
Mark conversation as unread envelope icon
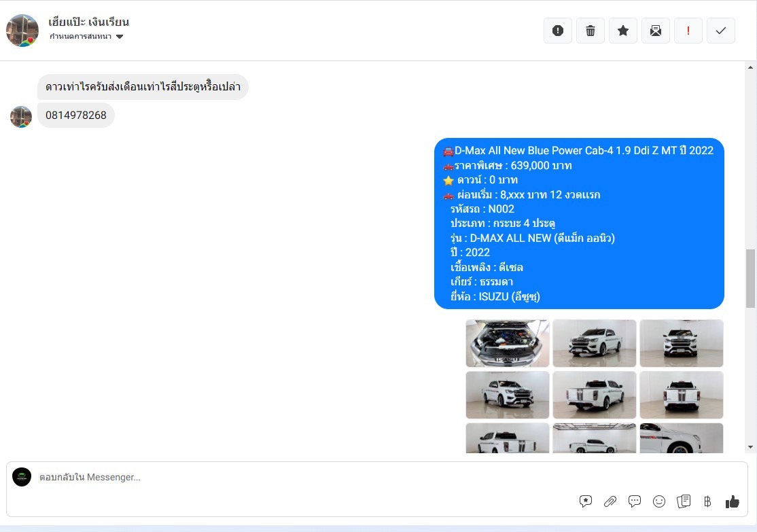[x=656, y=31]
